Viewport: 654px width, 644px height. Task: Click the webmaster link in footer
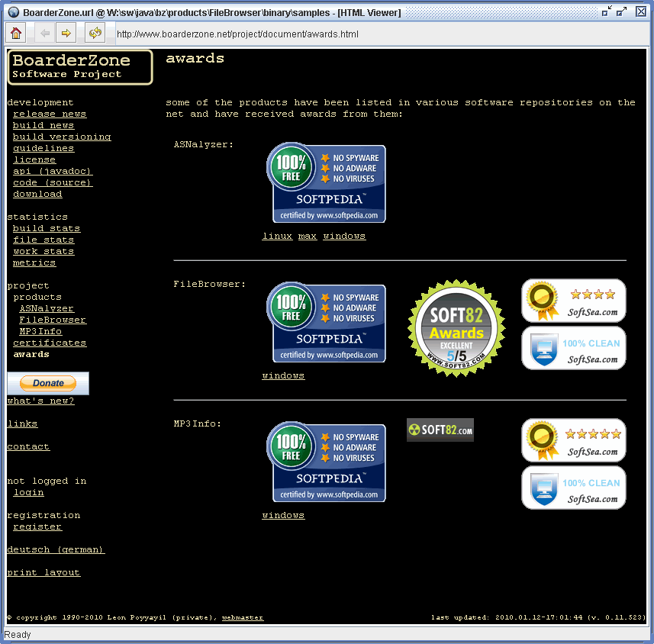243,617
